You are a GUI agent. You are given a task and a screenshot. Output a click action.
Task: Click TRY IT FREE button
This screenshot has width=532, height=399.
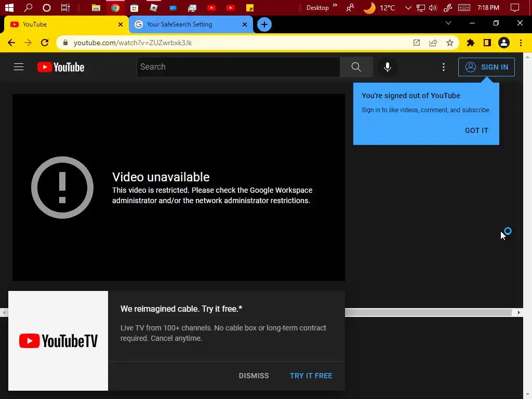coord(311,376)
